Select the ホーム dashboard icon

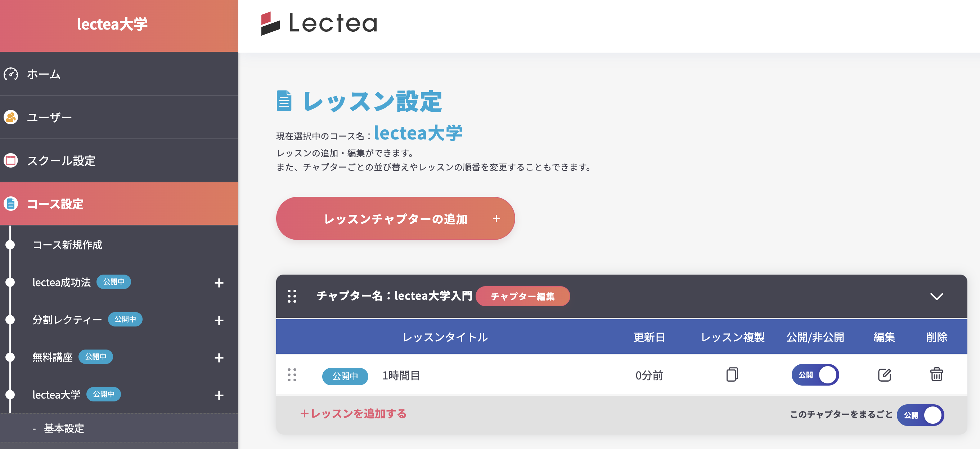click(x=11, y=74)
